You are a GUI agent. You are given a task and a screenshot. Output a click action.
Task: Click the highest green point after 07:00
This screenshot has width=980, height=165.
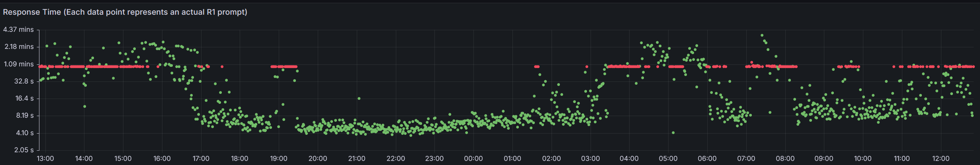[762, 35]
